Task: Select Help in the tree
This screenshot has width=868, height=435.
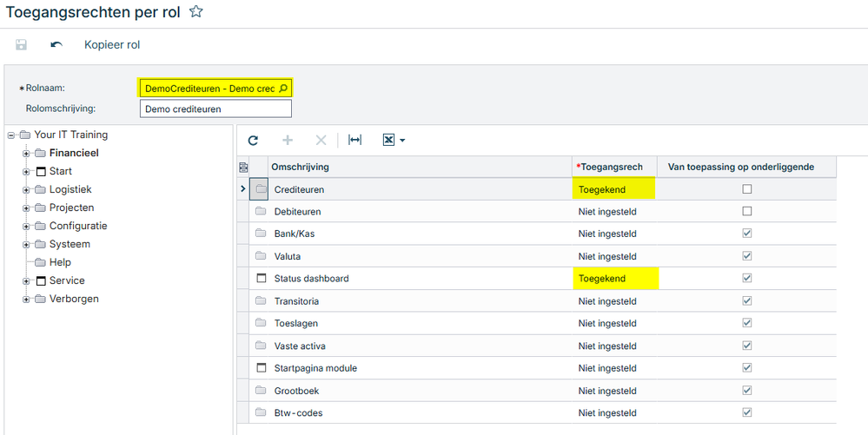Action: click(60, 262)
